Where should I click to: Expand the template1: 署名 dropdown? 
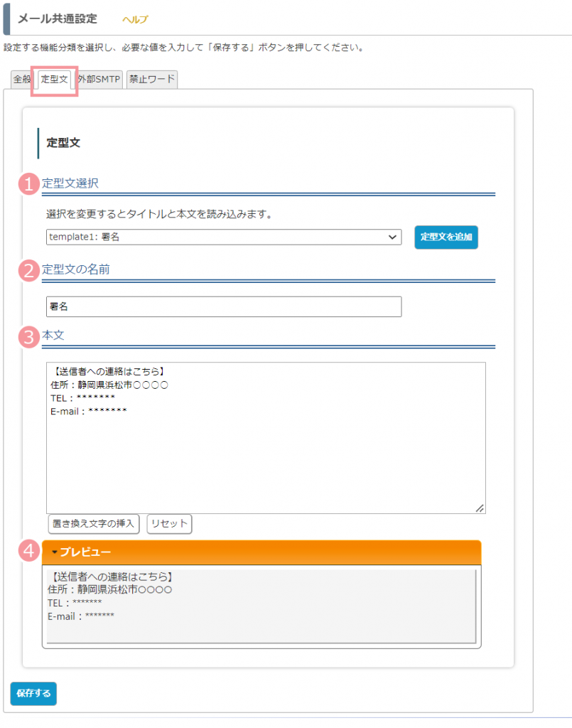click(224, 237)
